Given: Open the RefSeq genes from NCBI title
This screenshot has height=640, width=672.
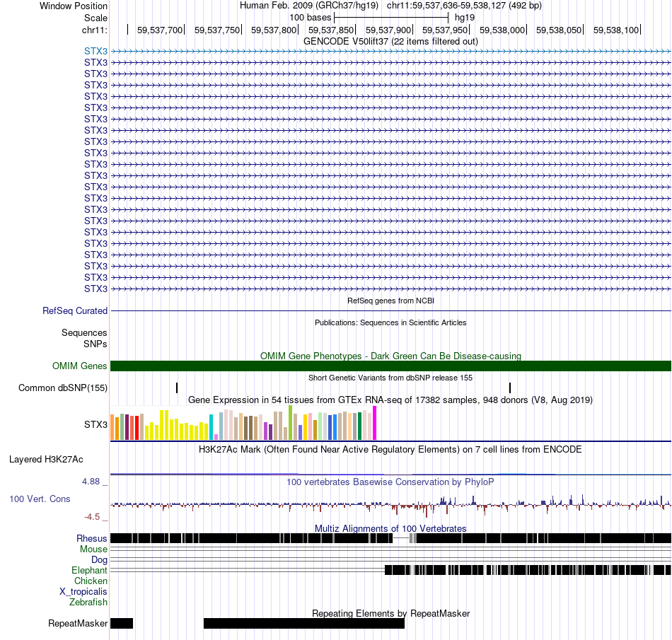Looking at the screenshot, I should tap(390, 301).
